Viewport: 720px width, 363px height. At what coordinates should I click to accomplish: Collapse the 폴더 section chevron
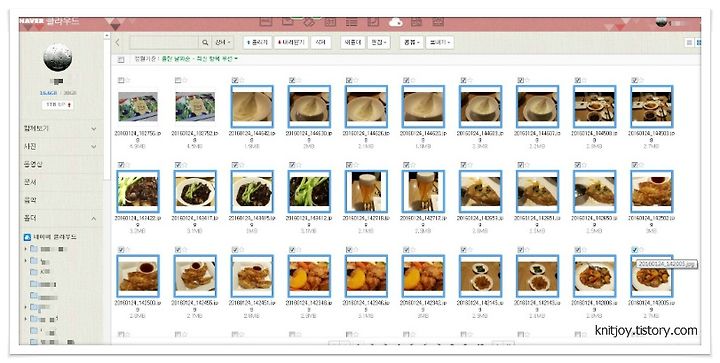pos(94,219)
